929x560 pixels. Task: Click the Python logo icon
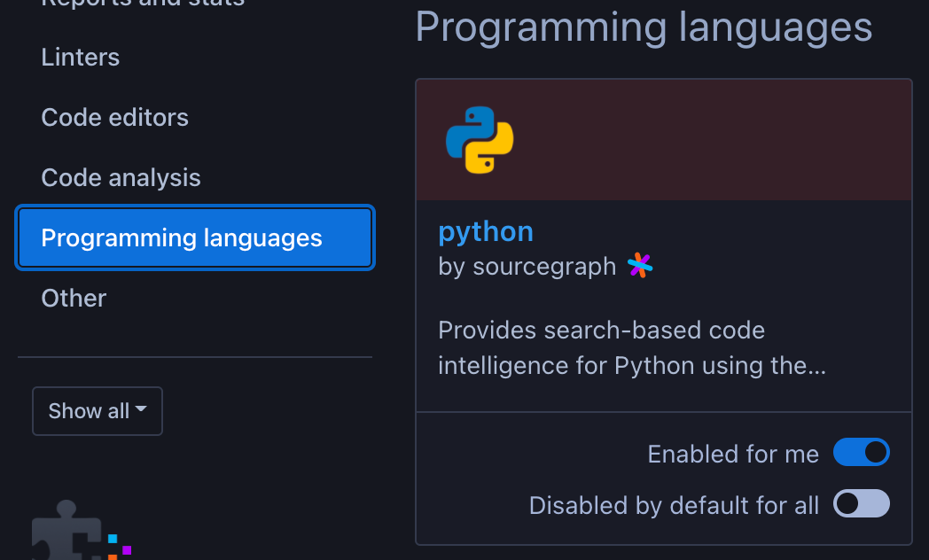point(480,140)
